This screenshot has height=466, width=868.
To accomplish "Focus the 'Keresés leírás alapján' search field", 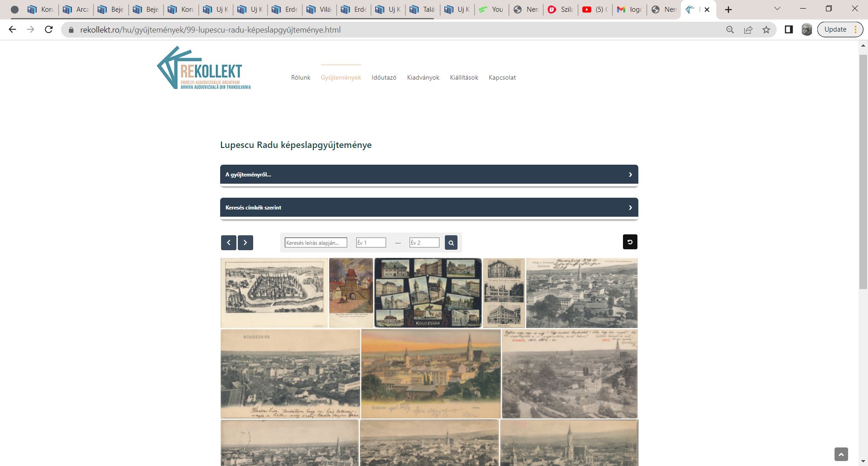I will (x=316, y=243).
